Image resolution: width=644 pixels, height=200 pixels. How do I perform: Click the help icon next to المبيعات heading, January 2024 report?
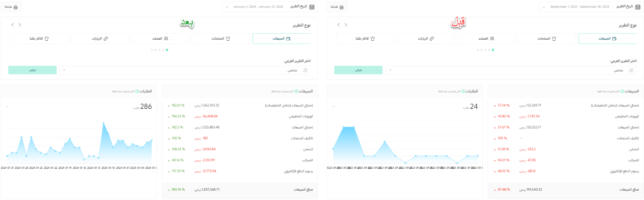[x=296, y=91]
